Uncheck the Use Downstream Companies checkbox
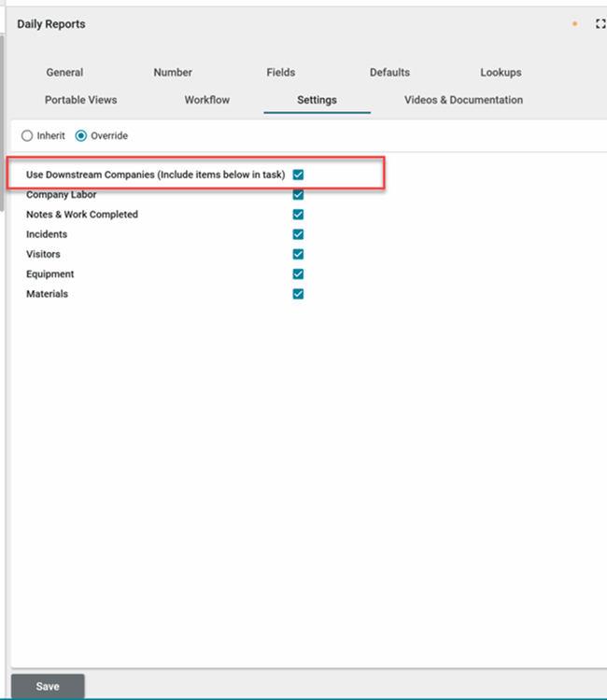 point(298,175)
